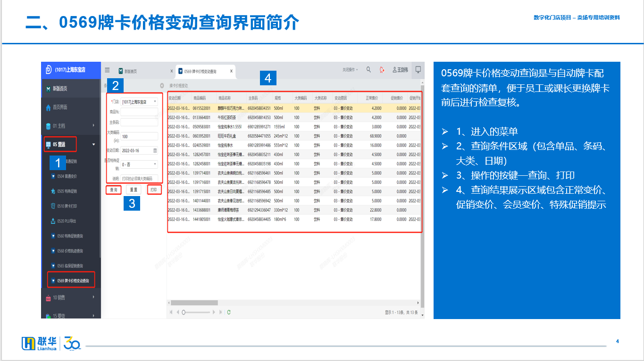The width and height of the screenshot is (644, 361).
Task: Click the user 王剑伟 profile icon
Action: click(400, 70)
